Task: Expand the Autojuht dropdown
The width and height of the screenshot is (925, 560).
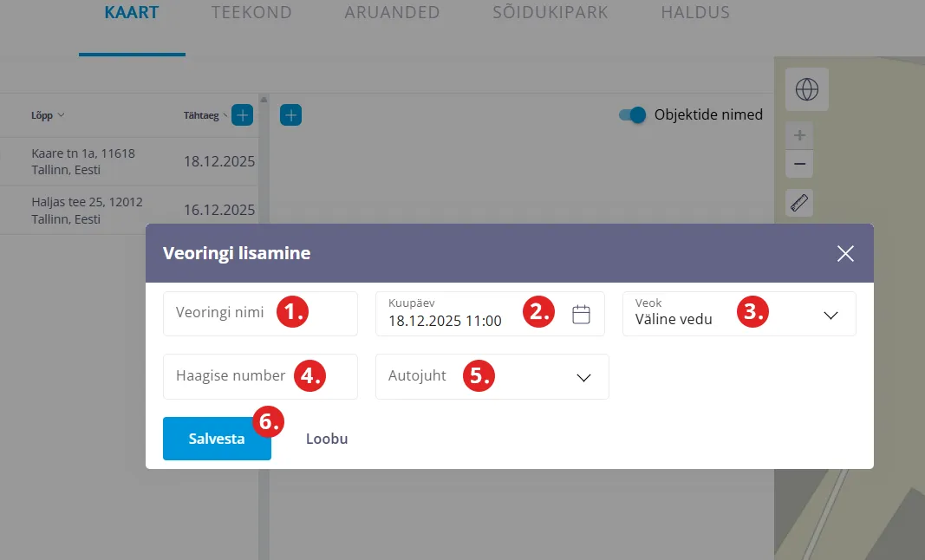Action: 492,376
